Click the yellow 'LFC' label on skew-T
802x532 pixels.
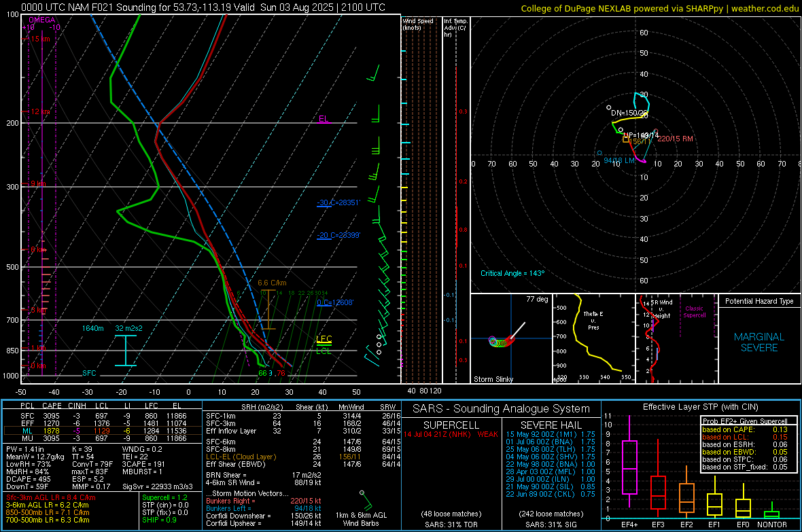click(x=324, y=338)
